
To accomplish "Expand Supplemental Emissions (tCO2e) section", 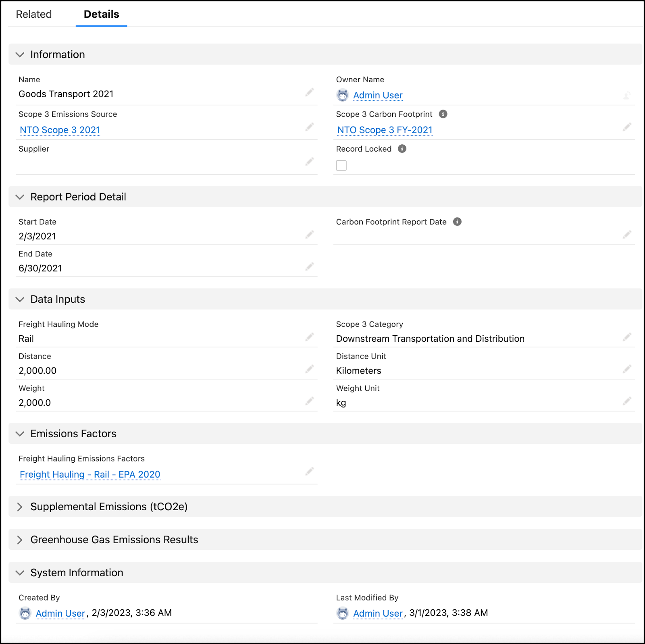I will [x=20, y=507].
